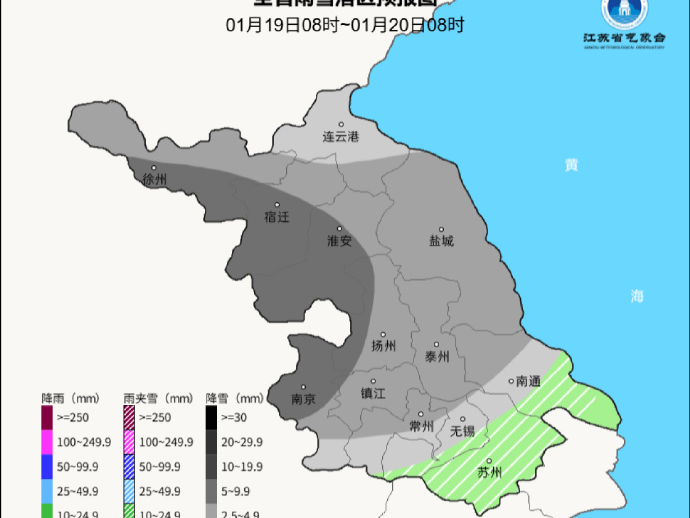Click the sleet 25~49.9 hatched swatch
The image size is (690, 518).
point(129,489)
